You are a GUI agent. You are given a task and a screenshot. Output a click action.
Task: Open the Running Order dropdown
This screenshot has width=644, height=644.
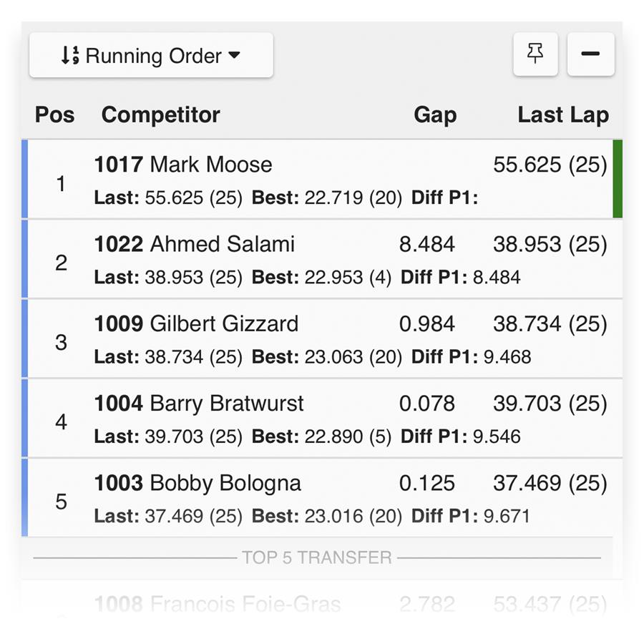tap(151, 55)
